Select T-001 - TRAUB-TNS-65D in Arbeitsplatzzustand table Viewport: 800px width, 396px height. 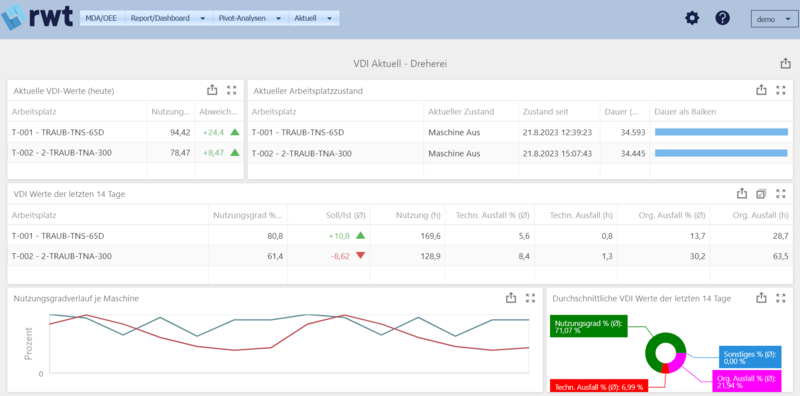[298, 132]
